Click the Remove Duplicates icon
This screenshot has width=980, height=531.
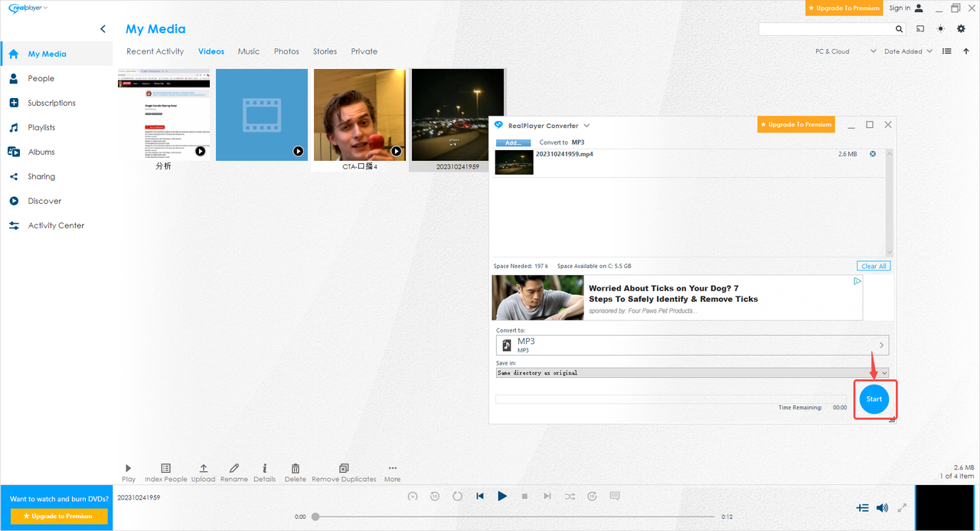tap(343, 468)
